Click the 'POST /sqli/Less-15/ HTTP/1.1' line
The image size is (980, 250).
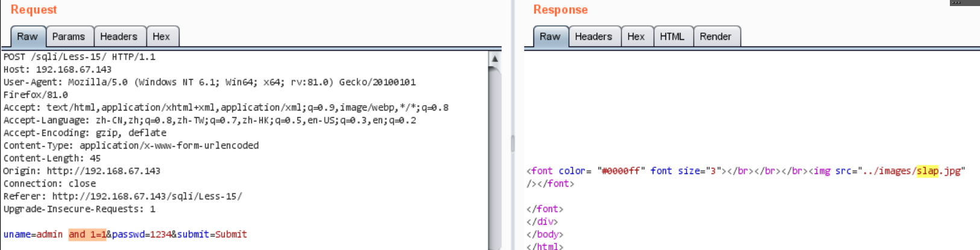(x=80, y=57)
